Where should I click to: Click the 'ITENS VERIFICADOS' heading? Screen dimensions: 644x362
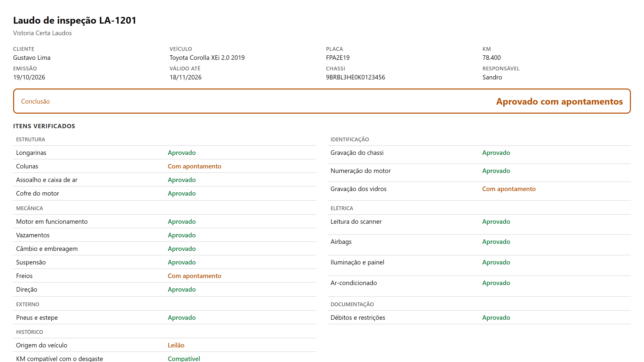tap(44, 126)
